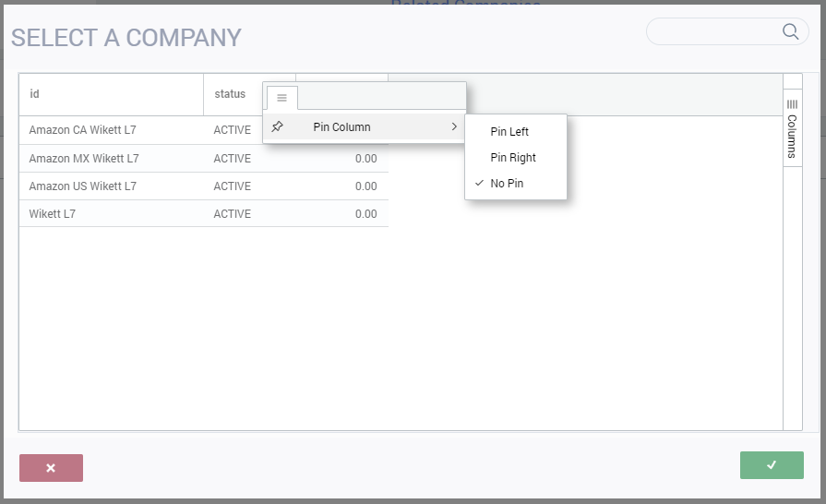Click 0.00 value in Wikett L7 row
Image resolution: width=826 pixels, height=504 pixels.
pyautogui.click(x=365, y=214)
